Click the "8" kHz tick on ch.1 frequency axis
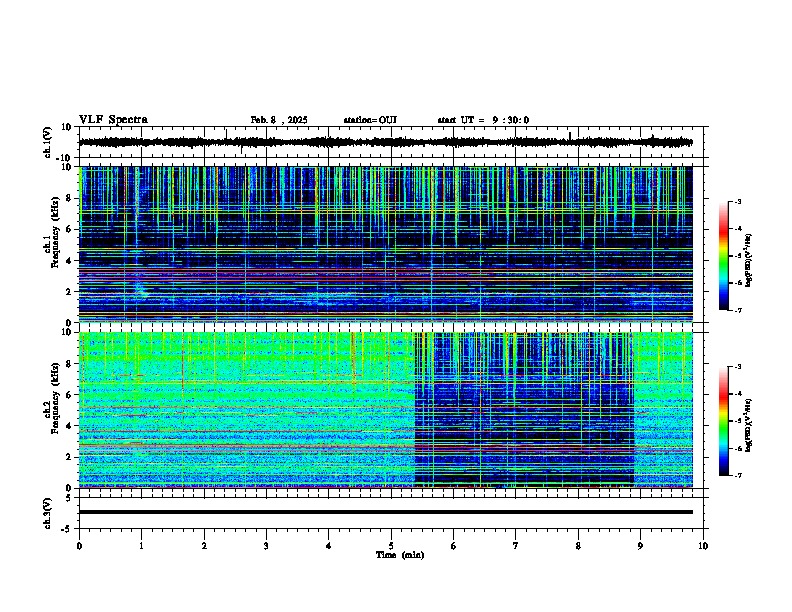 [69, 198]
